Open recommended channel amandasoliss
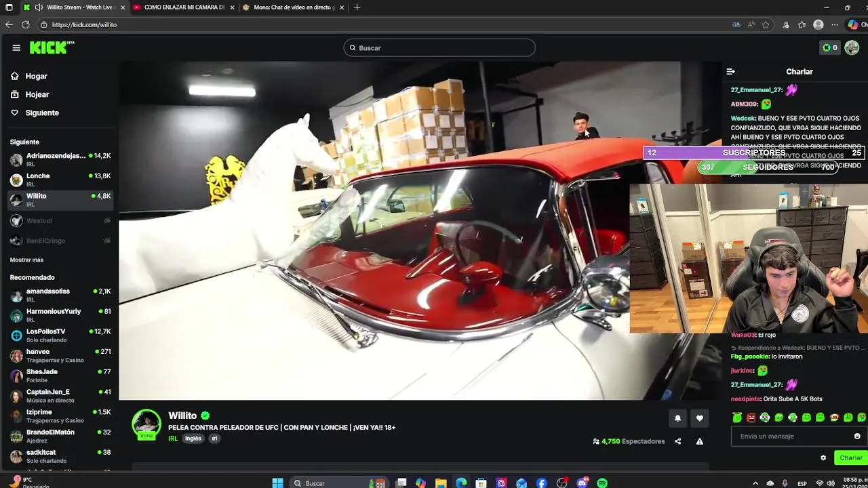Image resolution: width=868 pixels, height=488 pixels. [x=60, y=295]
